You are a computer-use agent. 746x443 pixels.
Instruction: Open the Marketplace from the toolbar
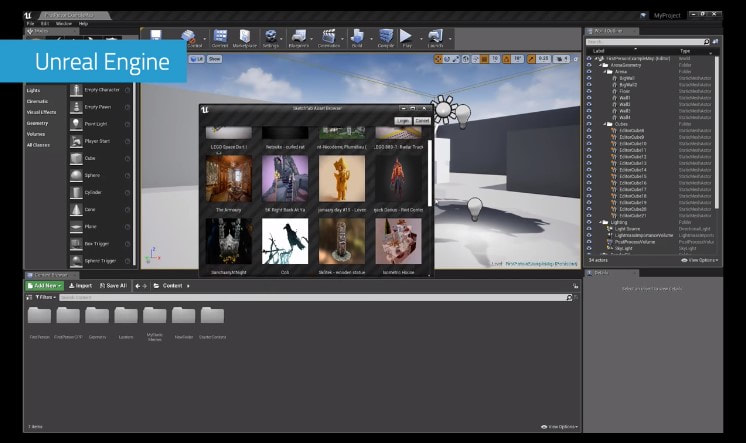tap(244, 38)
